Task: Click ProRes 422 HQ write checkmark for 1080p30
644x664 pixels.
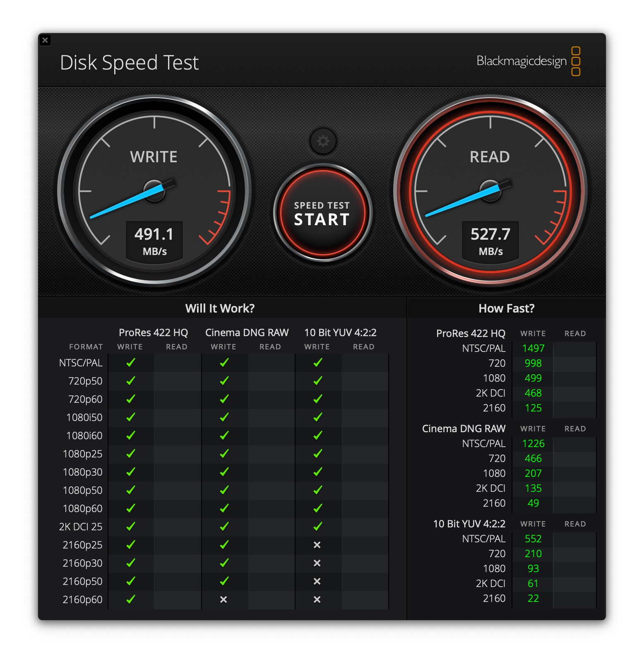Action: click(131, 472)
